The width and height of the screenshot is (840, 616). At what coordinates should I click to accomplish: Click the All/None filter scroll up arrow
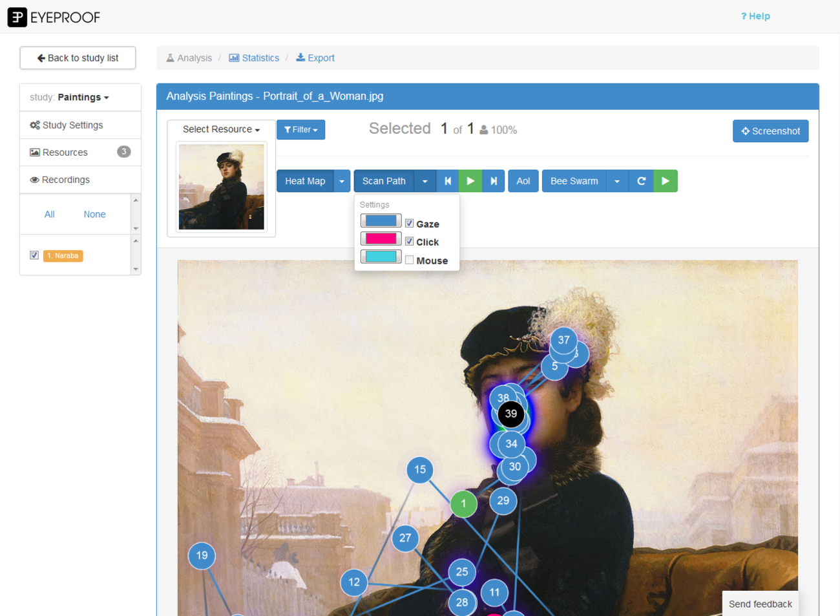coord(136,200)
